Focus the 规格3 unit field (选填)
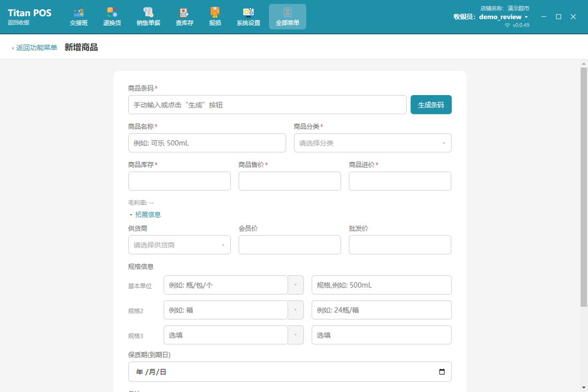The width and height of the screenshot is (588, 392). 226,335
